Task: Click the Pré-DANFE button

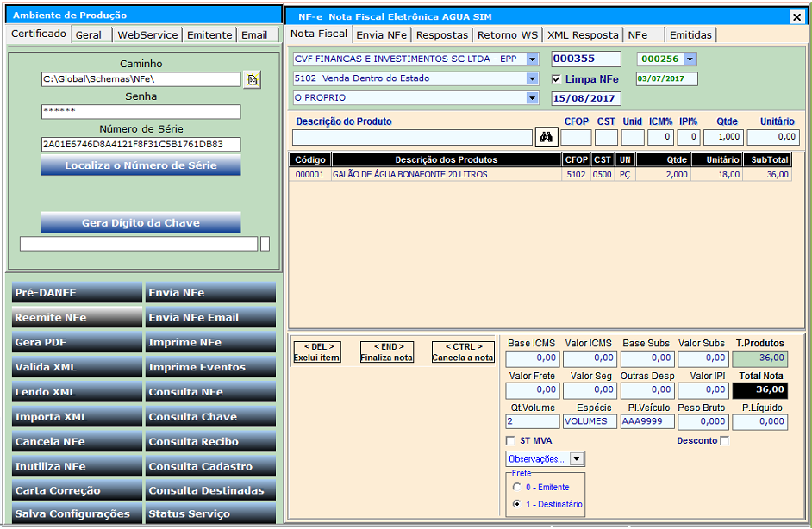Action: pos(78,292)
